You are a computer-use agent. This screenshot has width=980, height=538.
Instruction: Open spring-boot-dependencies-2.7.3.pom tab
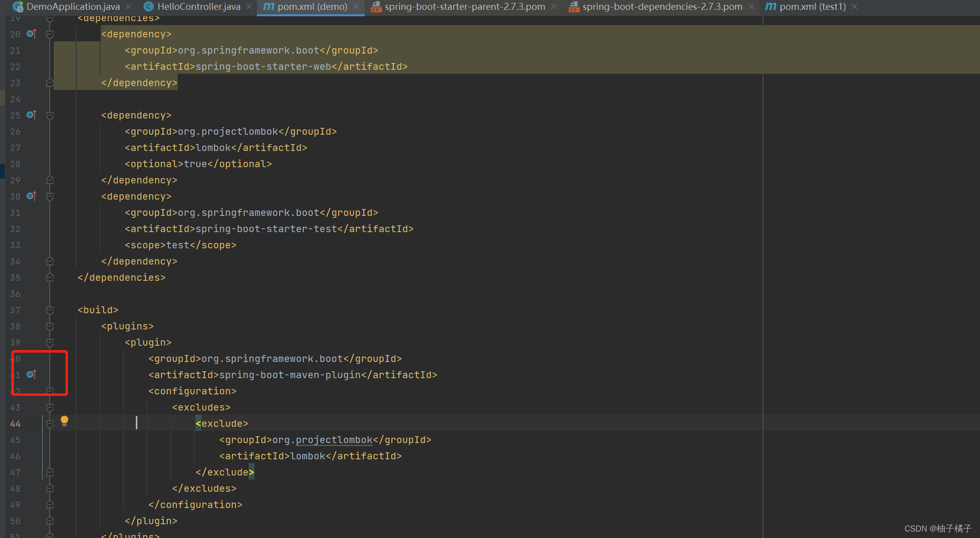point(662,6)
